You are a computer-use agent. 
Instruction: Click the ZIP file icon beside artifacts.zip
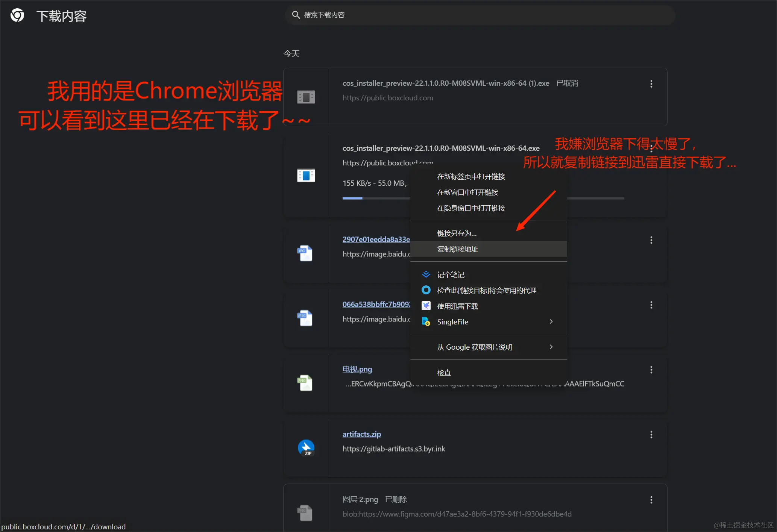[x=306, y=447]
